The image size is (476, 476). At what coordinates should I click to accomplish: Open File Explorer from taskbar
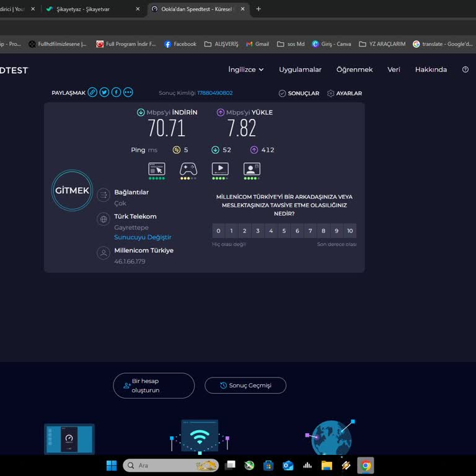(327, 465)
